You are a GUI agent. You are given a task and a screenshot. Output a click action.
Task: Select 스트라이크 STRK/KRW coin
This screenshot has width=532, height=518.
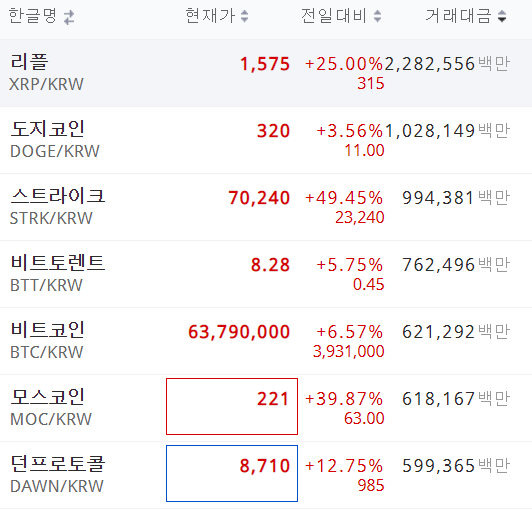(x=266, y=207)
